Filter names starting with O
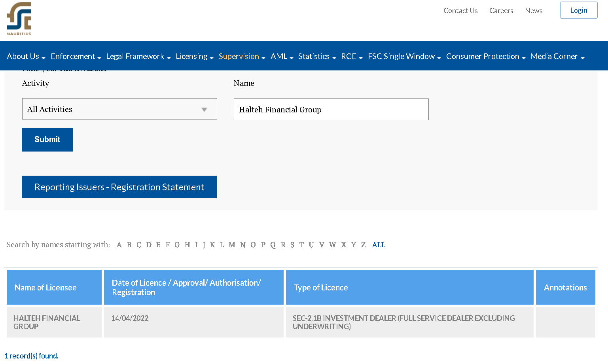This screenshot has width=608, height=364. 253,245
